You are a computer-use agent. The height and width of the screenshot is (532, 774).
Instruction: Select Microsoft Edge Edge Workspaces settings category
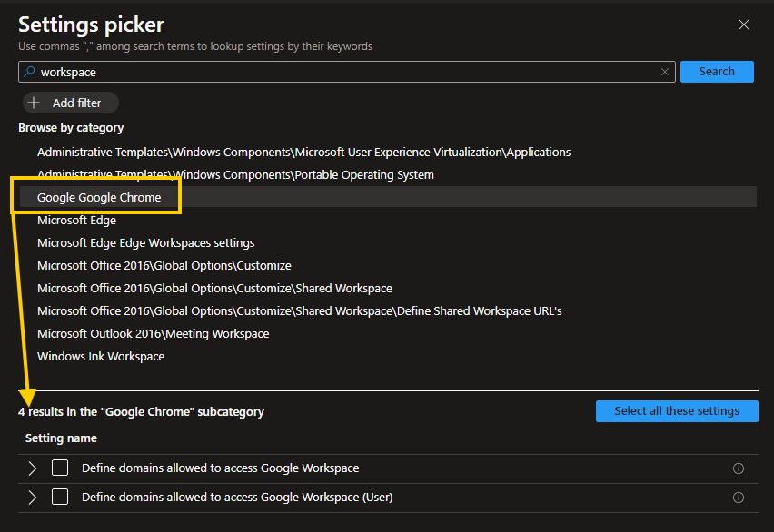click(145, 243)
